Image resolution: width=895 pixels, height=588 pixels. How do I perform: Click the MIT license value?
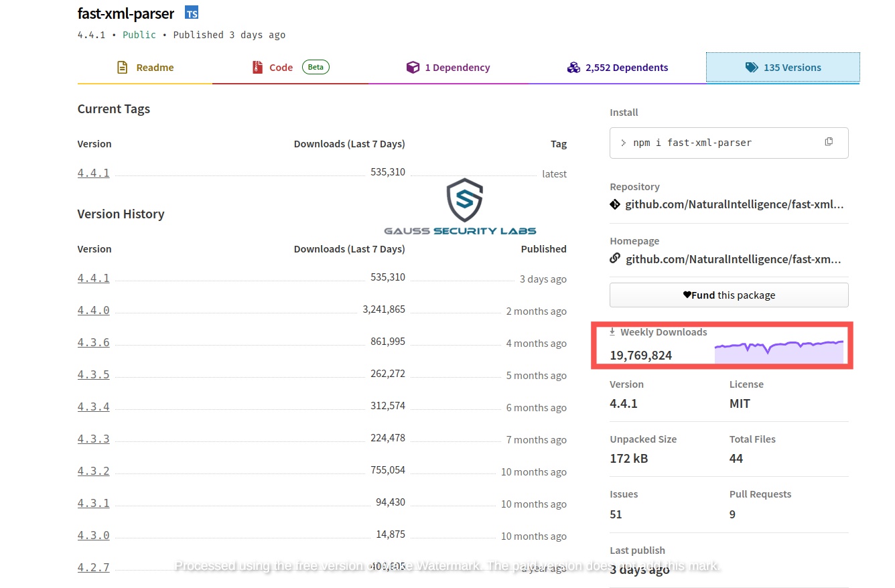tap(740, 404)
